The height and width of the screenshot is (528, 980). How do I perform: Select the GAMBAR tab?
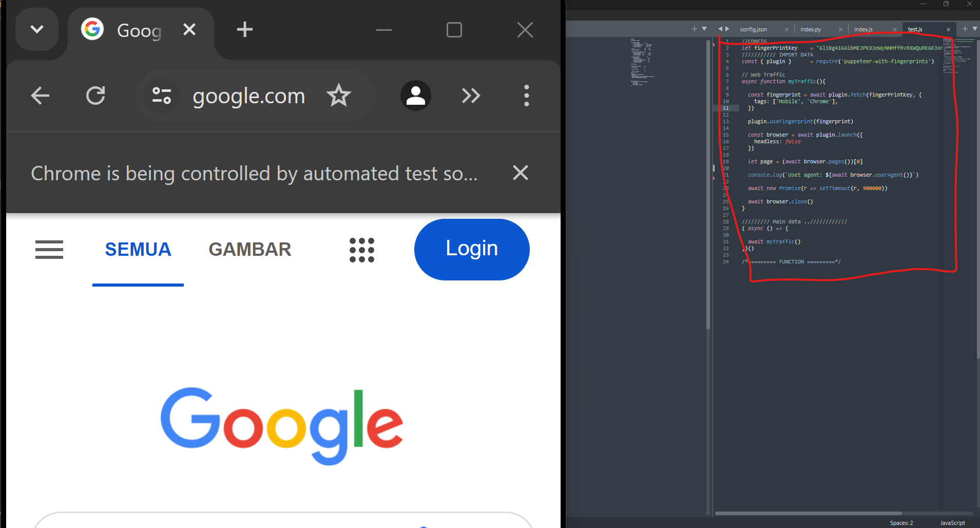(250, 250)
